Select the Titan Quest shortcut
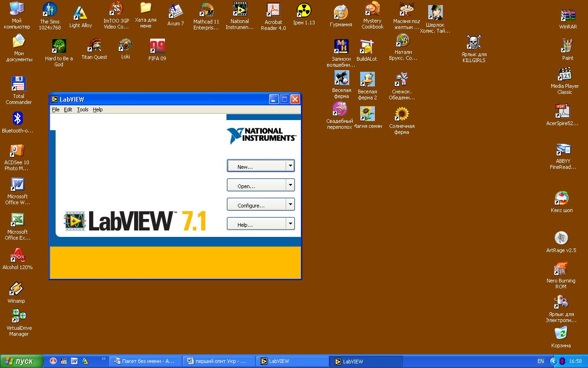Viewport: 588px width, 368px height. click(95, 49)
